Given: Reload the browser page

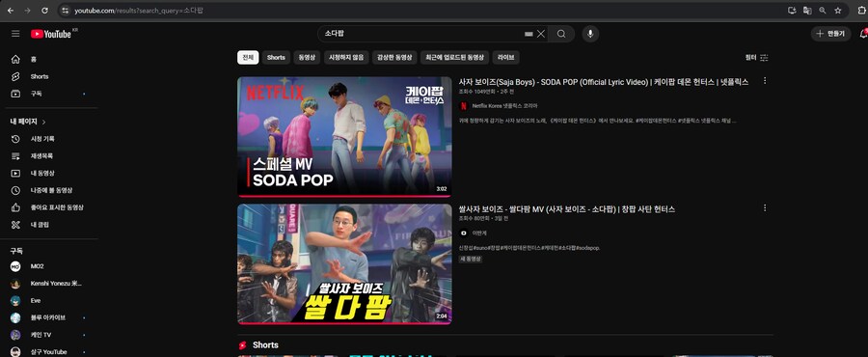Looking at the screenshot, I should (44, 10).
